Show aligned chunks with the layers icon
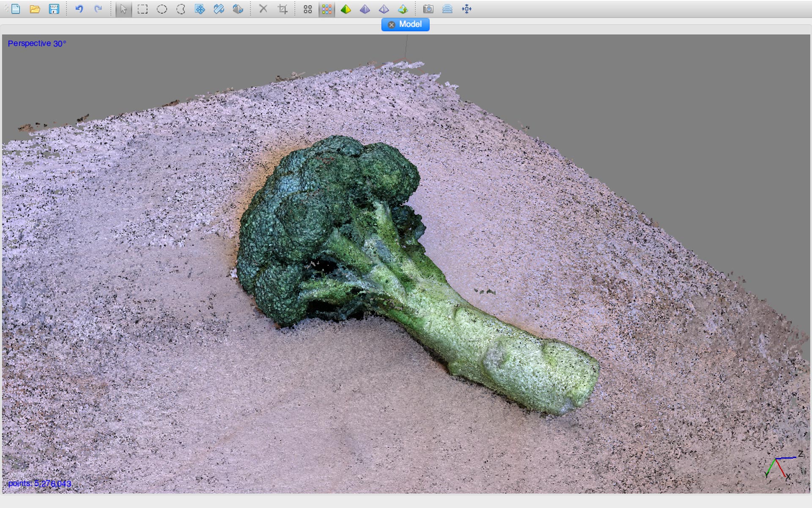Image resolution: width=812 pixels, height=508 pixels. [x=447, y=9]
